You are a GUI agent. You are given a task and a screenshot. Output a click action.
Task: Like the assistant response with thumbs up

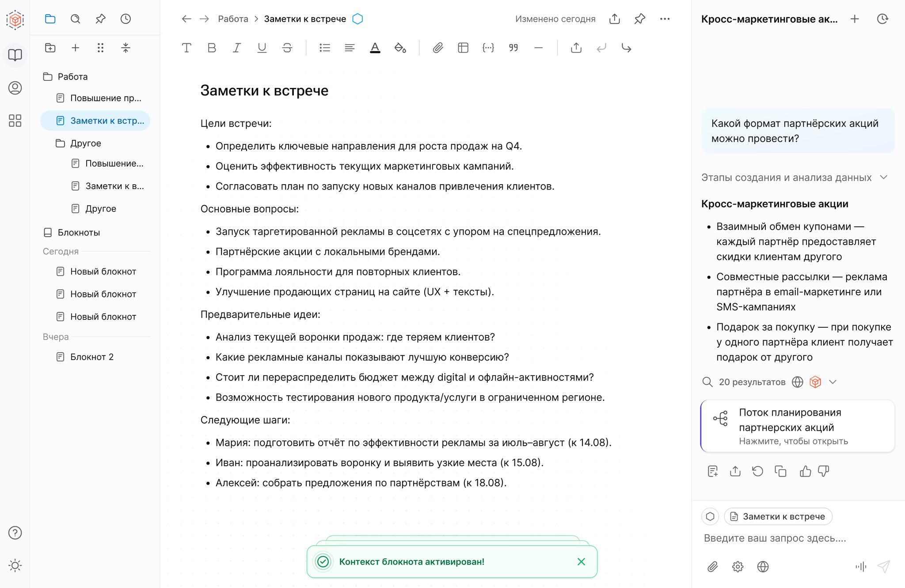(805, 471)
